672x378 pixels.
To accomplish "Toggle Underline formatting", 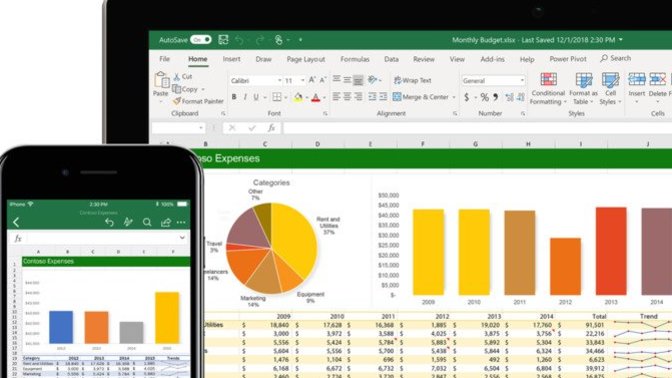I will click(256, 97).
